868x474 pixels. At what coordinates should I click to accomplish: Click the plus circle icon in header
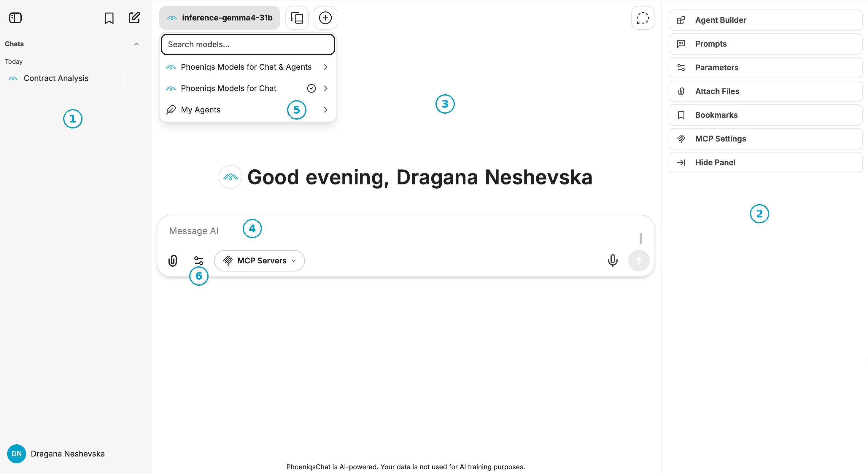pyautogui.click(x=325, y=18)
